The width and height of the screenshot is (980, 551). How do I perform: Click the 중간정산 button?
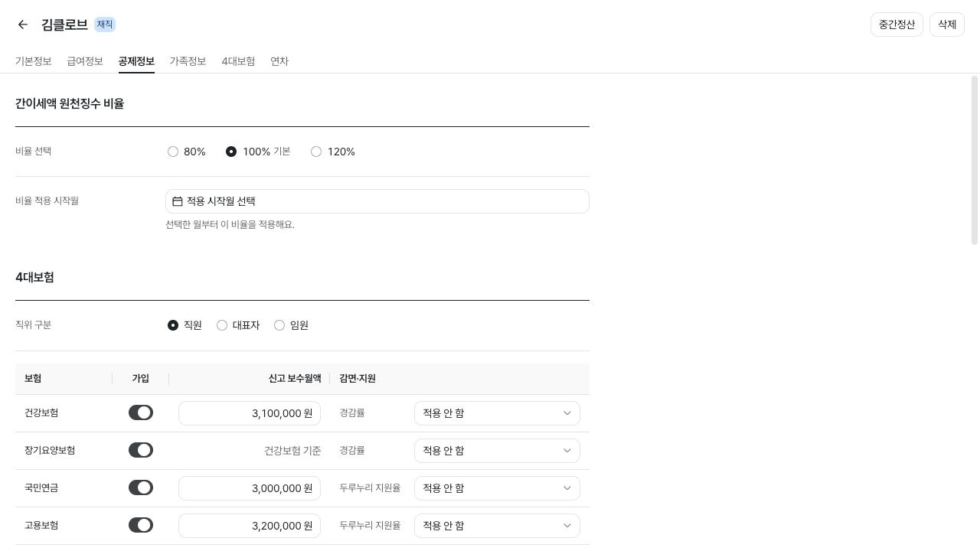pos(897,24)
